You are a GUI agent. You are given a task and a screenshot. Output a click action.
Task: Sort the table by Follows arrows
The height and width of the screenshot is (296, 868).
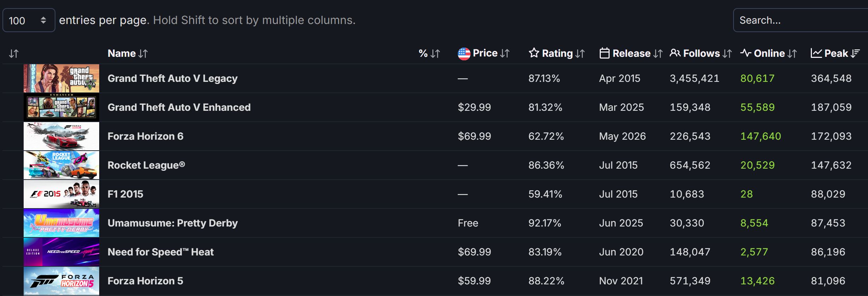(x=727, y=54)
